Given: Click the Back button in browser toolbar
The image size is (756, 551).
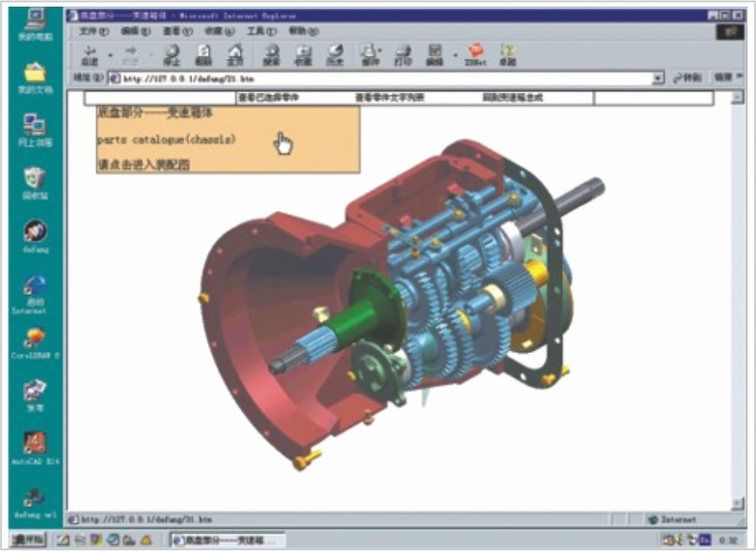Looking at the screenshot, I should (90, 55).
